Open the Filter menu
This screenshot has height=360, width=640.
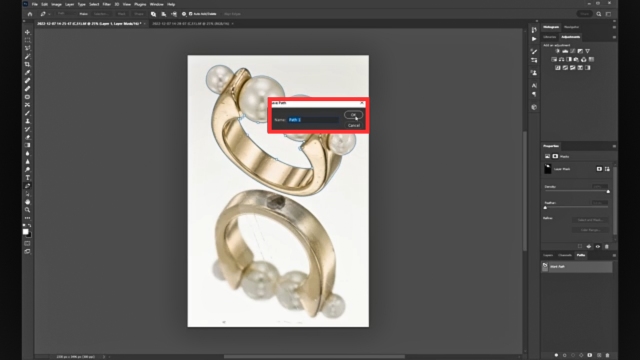107,4
